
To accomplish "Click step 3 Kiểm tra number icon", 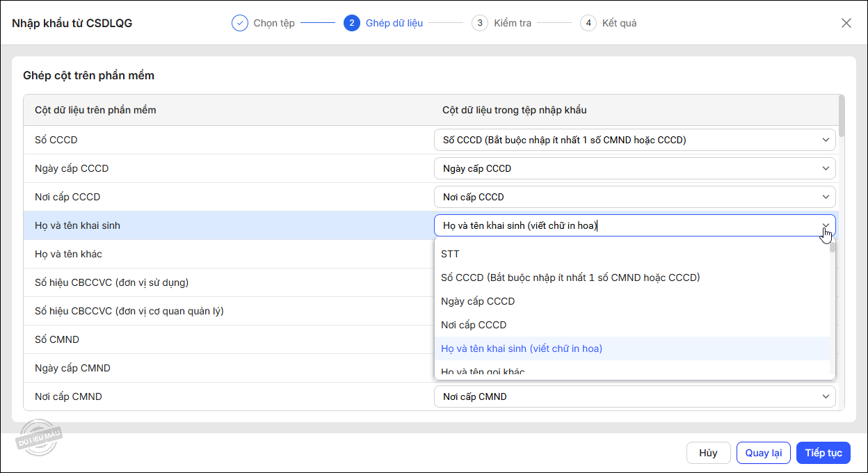I will [x=479, y=23].
